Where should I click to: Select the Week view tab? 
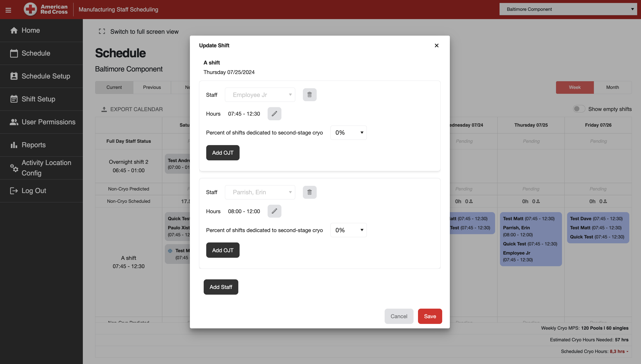pyautogui.click(x=575, y=87)
